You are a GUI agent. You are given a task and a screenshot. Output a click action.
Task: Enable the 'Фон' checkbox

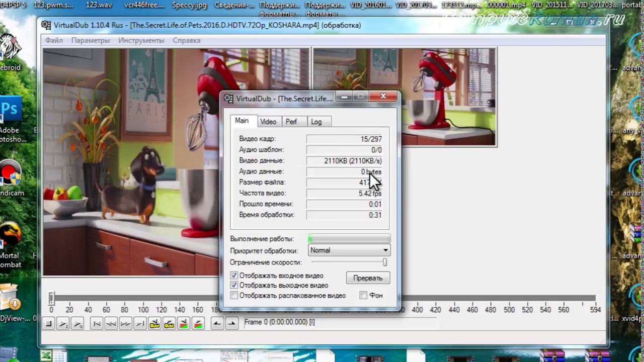pos(363,296)
